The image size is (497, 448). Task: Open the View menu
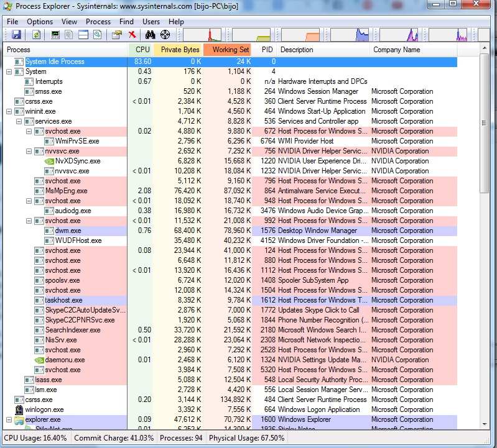tap(69, 22)
